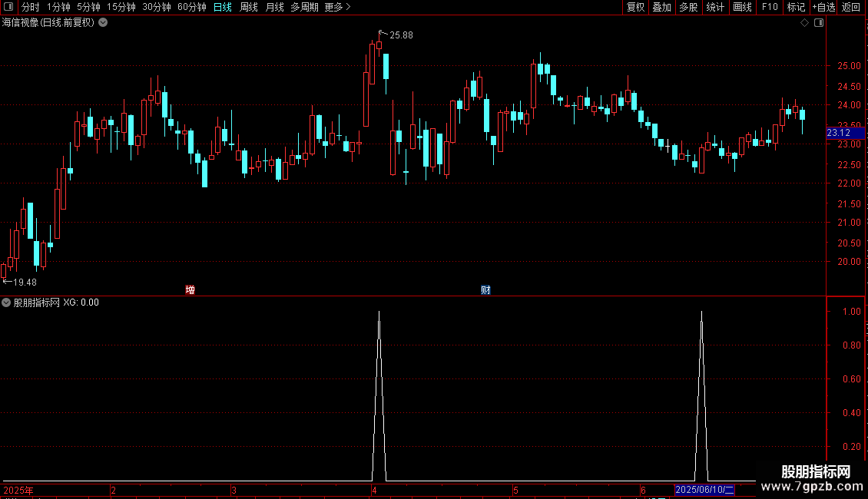Viewport: 868px width, 499px height.
Task: Open the 多周期 multi-period view
Action: click(x=304, y=7)
